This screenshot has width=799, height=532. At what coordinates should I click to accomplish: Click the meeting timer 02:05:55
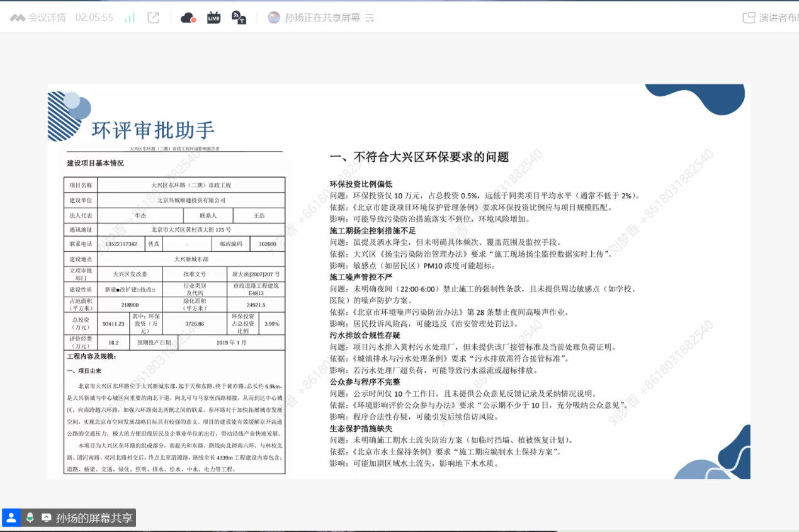pyautogui.click(x=94, y=18)
